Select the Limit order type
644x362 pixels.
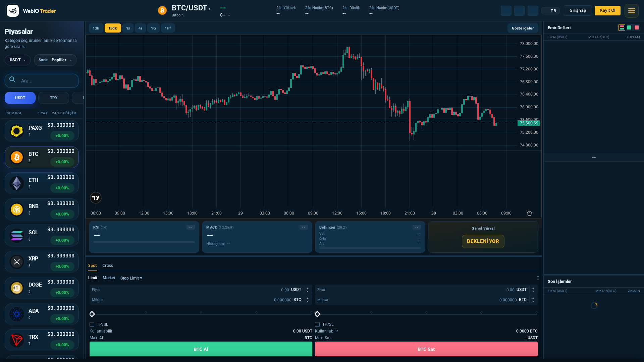[x=93, y=278]
